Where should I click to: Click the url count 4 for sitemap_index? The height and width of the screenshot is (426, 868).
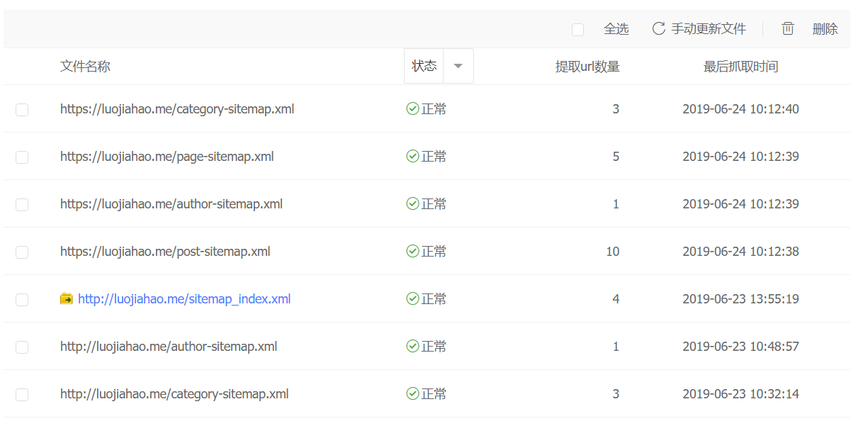coord(616,299)
